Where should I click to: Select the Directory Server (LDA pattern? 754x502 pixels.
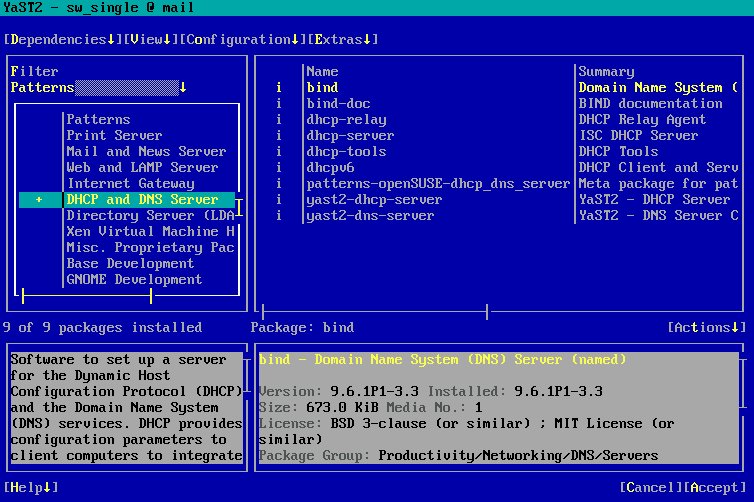127,215
